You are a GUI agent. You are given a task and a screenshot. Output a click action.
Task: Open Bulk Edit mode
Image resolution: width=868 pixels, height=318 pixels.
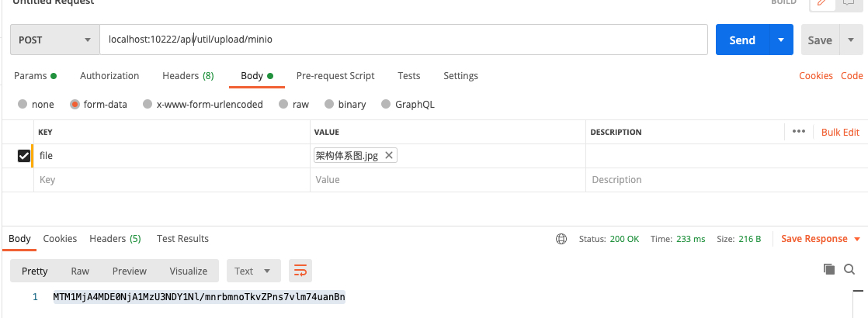(x=840, y=132)
